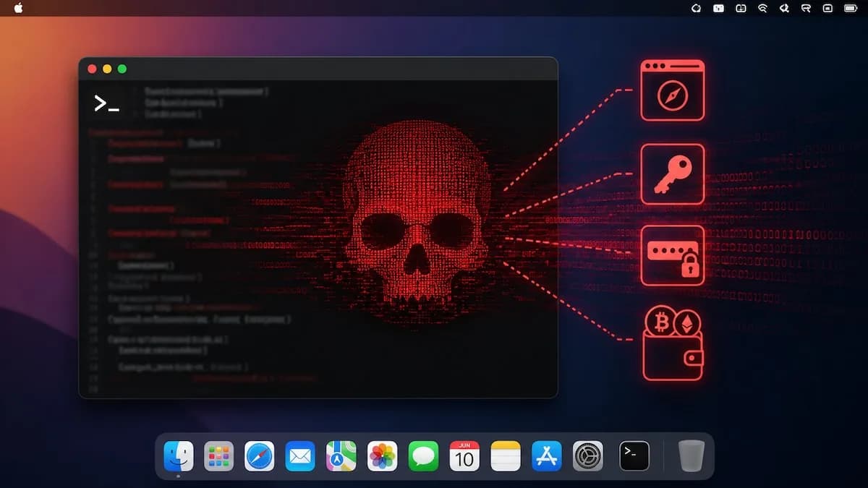Maximize the terminal window with green button
Screen dimensions: 868x488
point(122,69)
